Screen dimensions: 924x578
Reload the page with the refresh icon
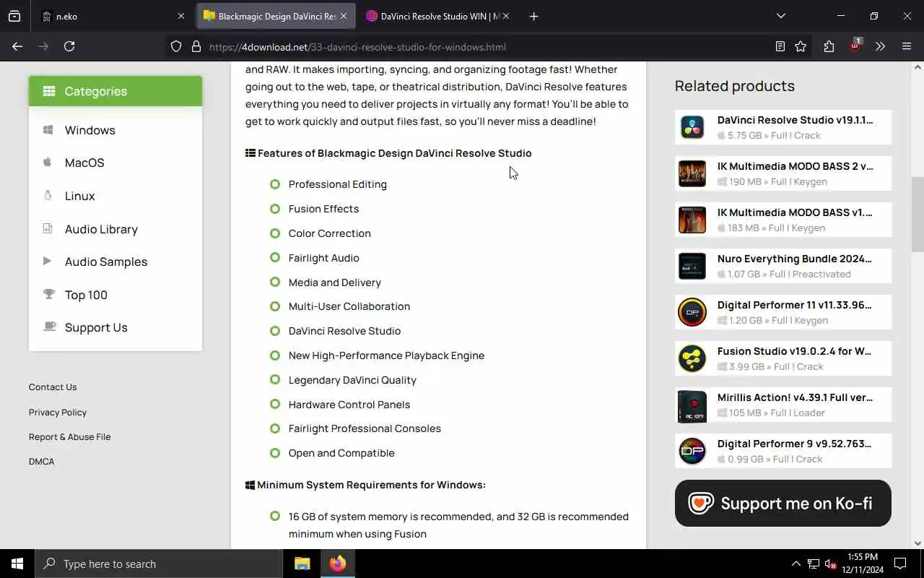pyautogui.click(x=69, y=46)
